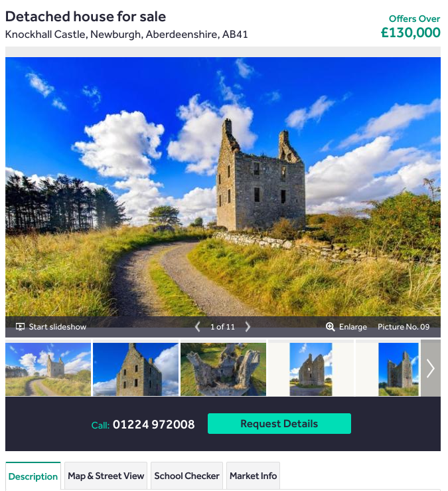Open the Description tab

[x=33, y=476]
